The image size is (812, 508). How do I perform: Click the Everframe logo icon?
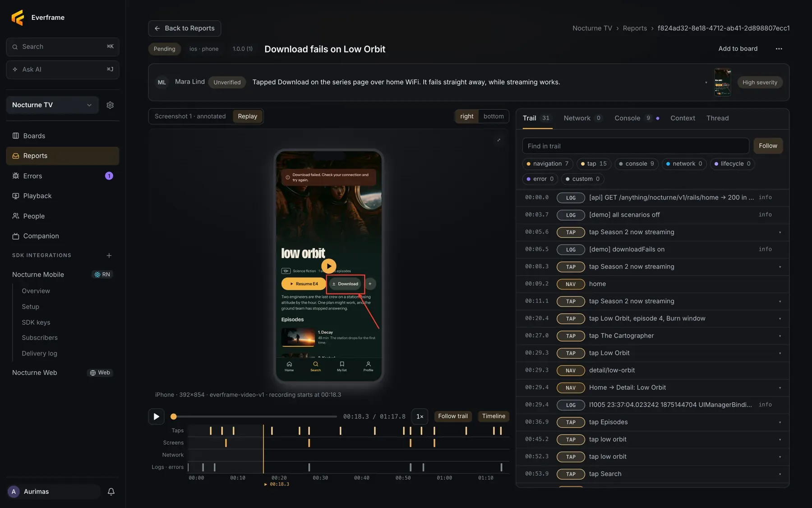coord(18,18)
